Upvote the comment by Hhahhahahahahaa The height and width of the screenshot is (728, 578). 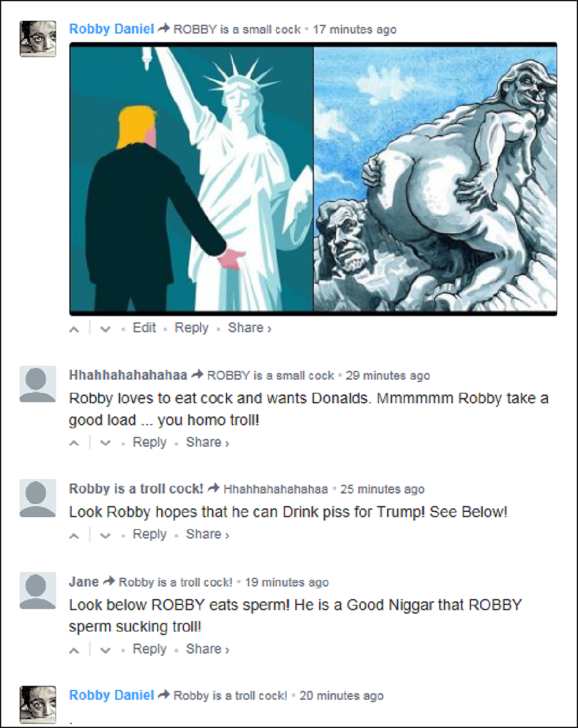click(75, 443)
